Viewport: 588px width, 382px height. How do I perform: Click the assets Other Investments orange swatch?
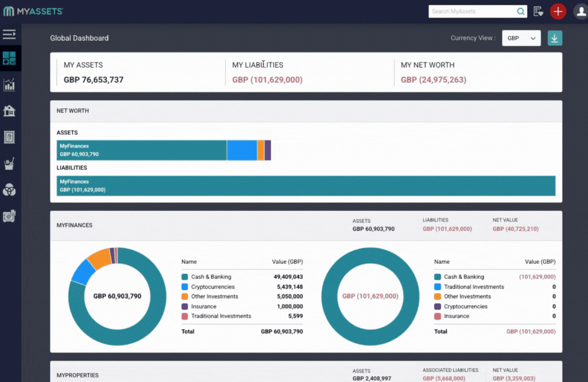pos(185,296)
